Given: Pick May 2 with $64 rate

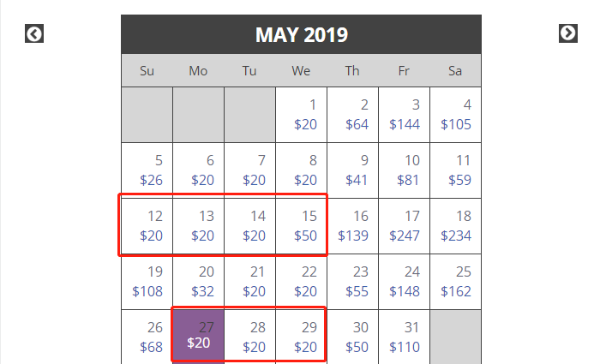Looking at the screenshot, I should (353, 114).
